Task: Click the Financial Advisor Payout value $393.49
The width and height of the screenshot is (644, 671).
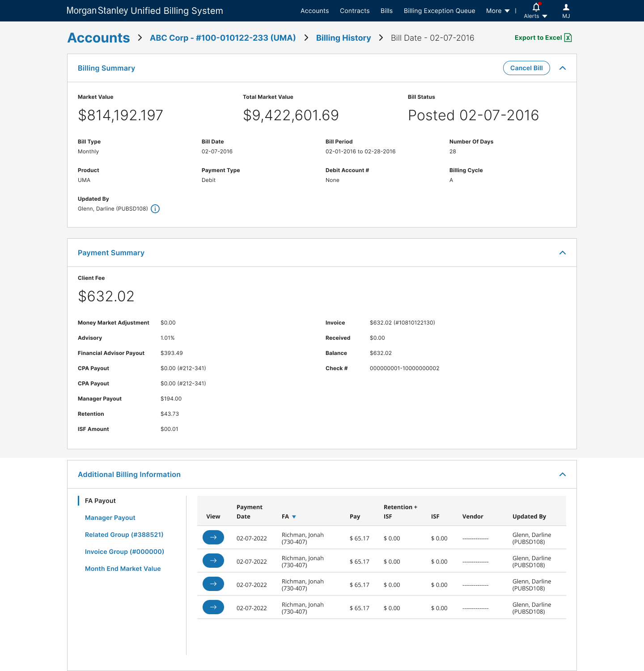Action: [171, 353]
